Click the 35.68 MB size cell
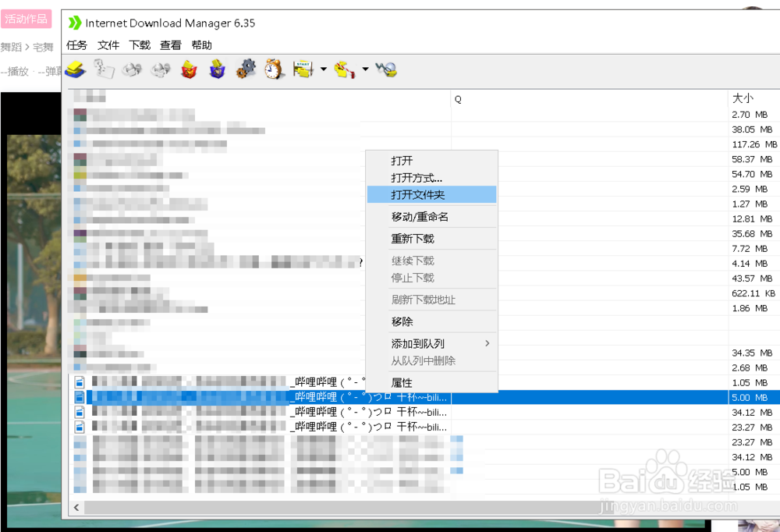 tap(752, 233)
